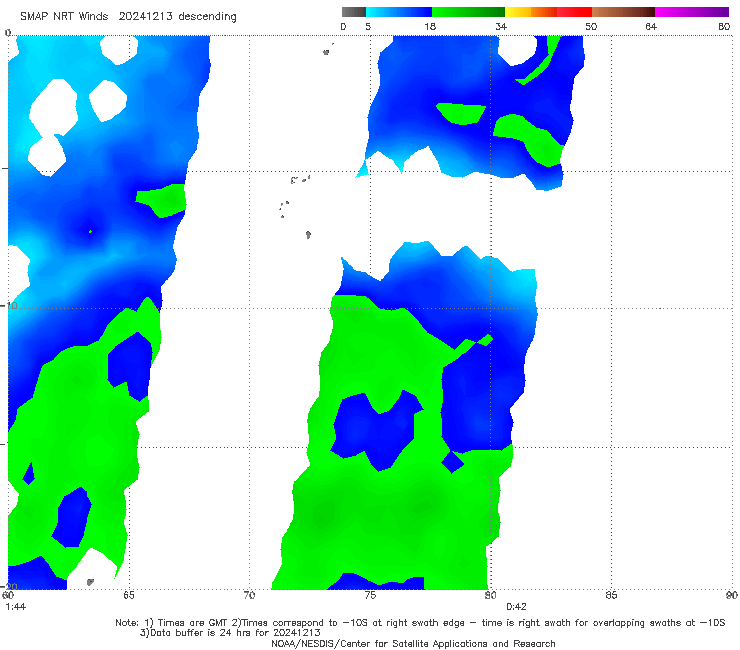Screen dimensions: 740x650
Task: Click the color bar scale value 5
Action: [368, 26]
